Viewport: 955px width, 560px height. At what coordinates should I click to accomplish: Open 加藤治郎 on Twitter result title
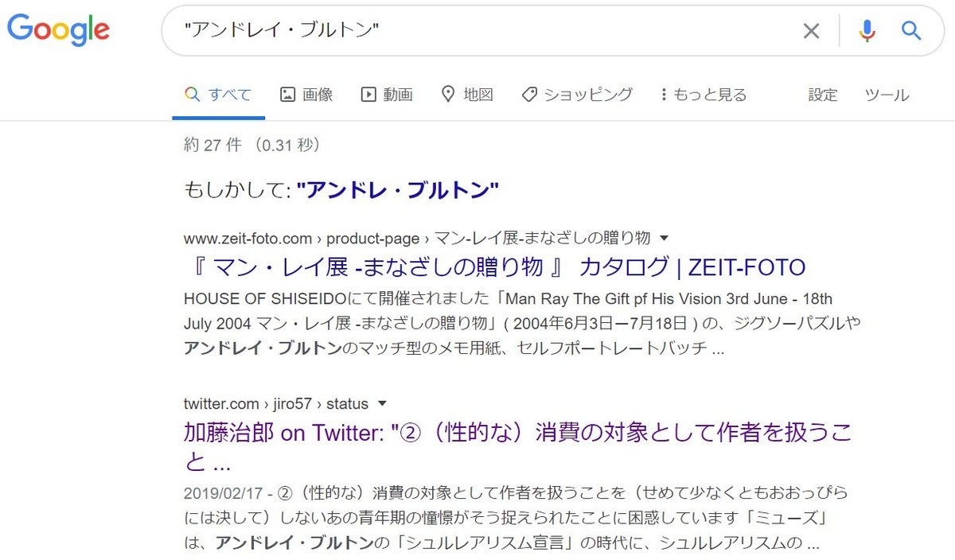tap(517, 446)
